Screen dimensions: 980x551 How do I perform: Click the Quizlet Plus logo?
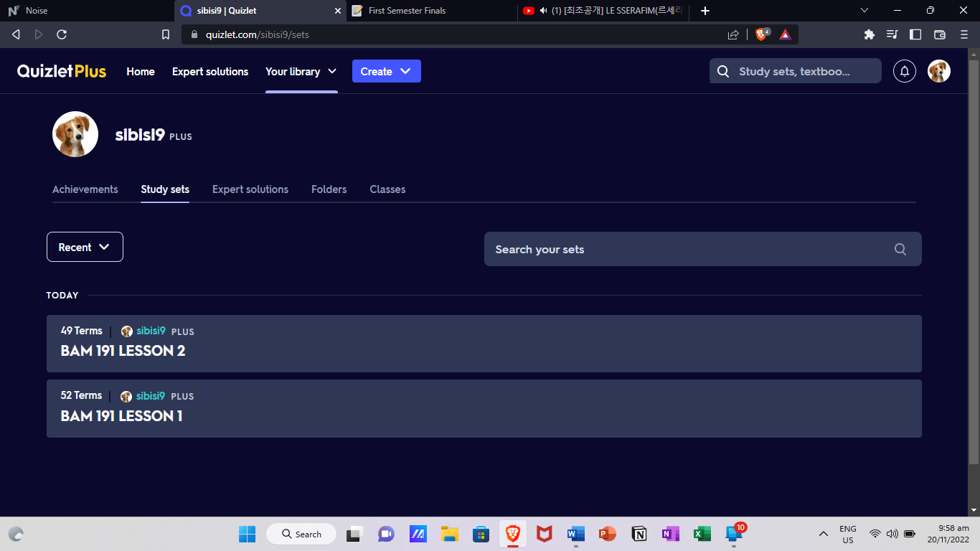point(62,71)
